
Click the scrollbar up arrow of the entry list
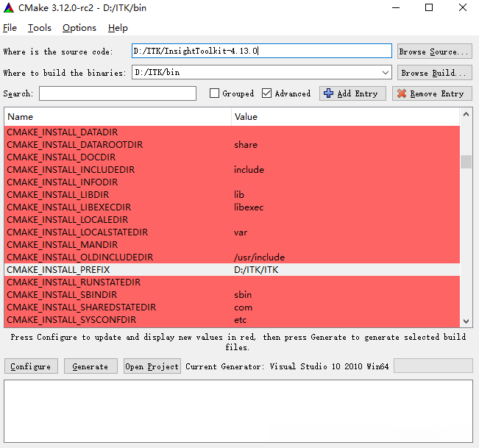click(x=466, y=114)
